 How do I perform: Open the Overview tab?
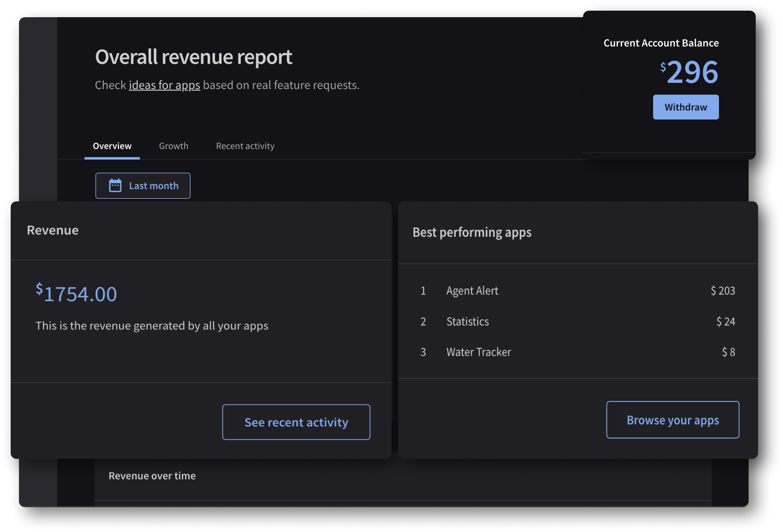pyautogui.click(x=112, y=146)
